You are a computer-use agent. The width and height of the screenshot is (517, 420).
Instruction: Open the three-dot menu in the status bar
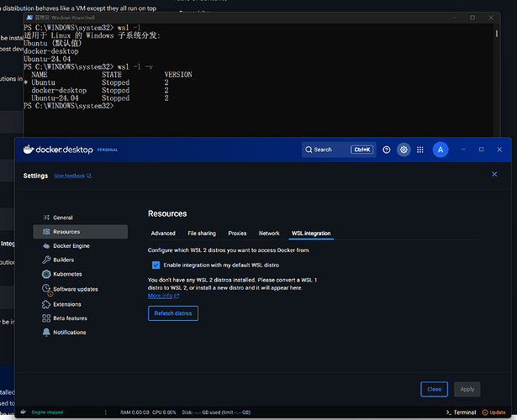click(106, 412)
